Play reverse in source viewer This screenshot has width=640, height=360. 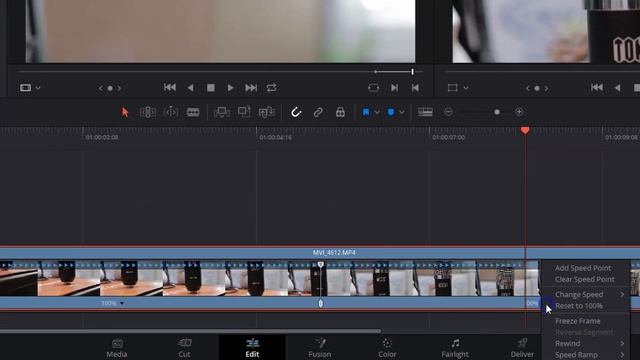click(x=190, y=88)
